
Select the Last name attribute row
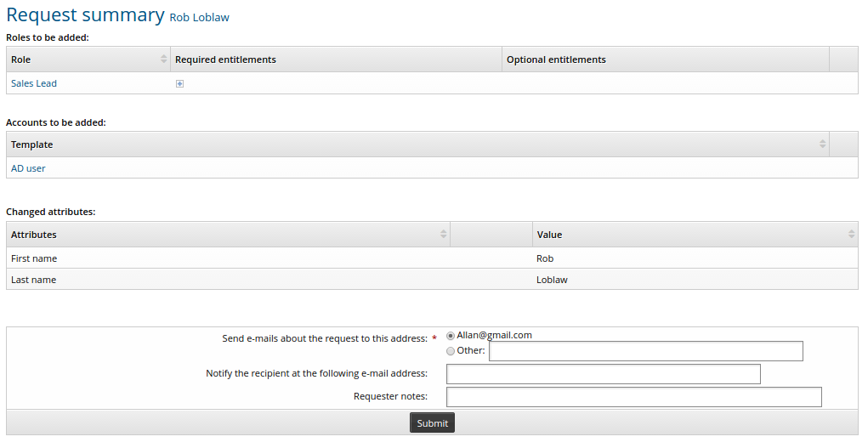click(x=34, y=280)
